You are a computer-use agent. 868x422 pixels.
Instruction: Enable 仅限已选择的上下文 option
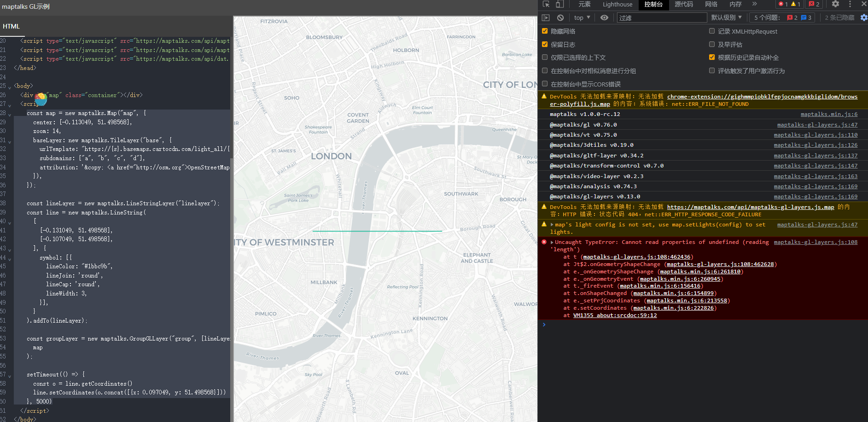545,57
